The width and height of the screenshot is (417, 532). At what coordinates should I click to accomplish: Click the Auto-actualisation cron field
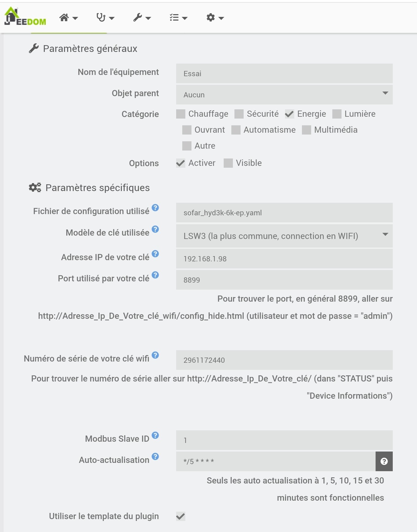tap(276, 461)
